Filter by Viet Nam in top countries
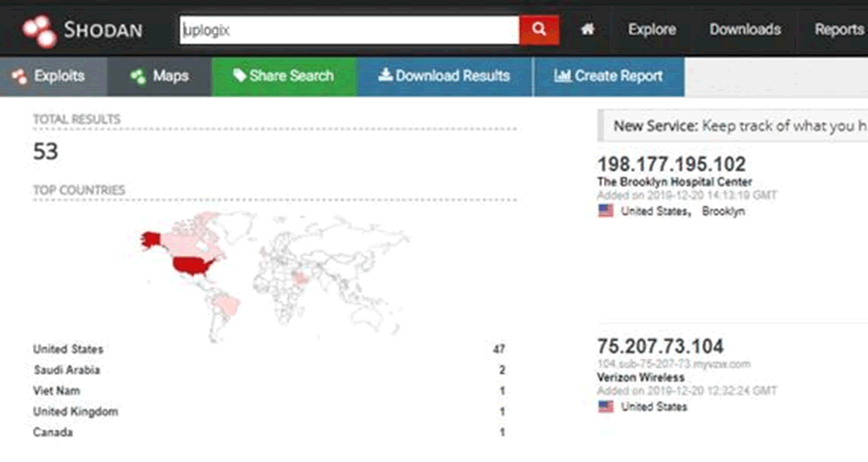The width and height of the screenshot is (868, 462). pyautogui.click(x=56, y=390)
